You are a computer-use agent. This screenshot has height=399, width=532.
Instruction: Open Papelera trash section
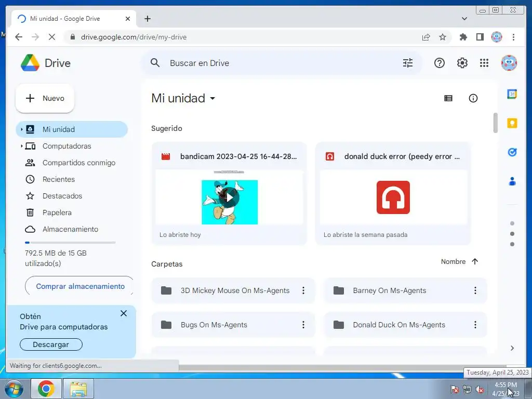coord(57,212)
